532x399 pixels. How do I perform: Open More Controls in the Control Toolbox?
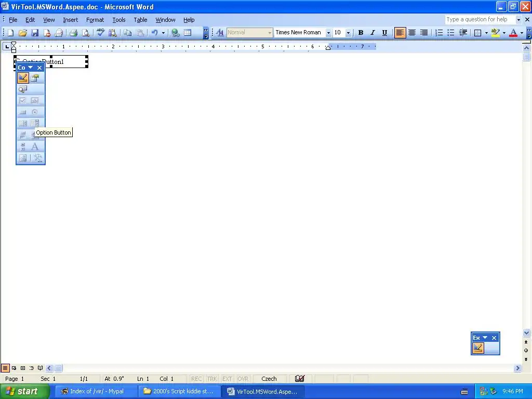pos(37,158)
